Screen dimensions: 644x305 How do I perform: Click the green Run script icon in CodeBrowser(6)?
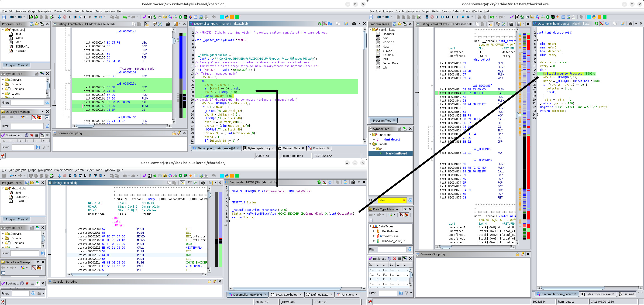[x=180, y=17]
